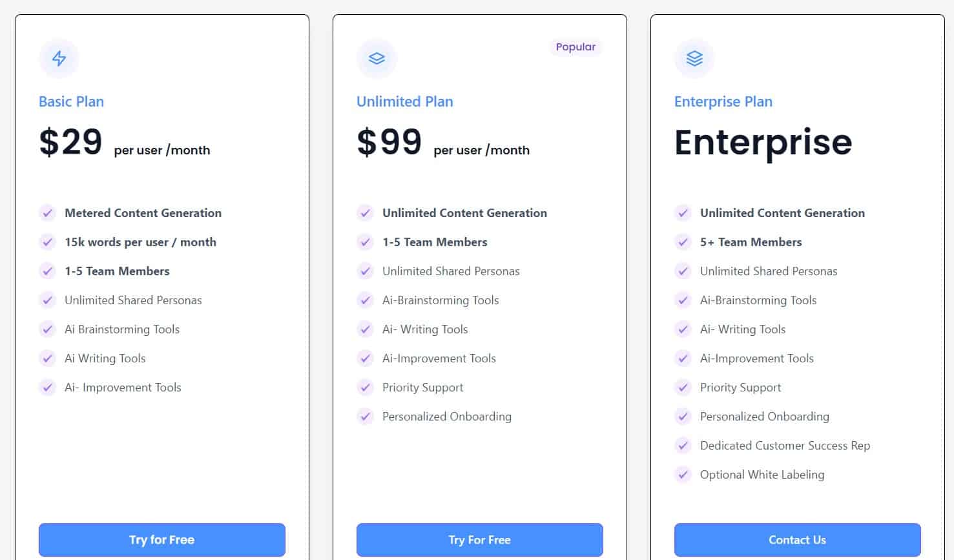The width and height of the screenshot is (954, 560).
Task: Click the lightning bolt icon on Basic Plan
Action: (x=59, y=59)
